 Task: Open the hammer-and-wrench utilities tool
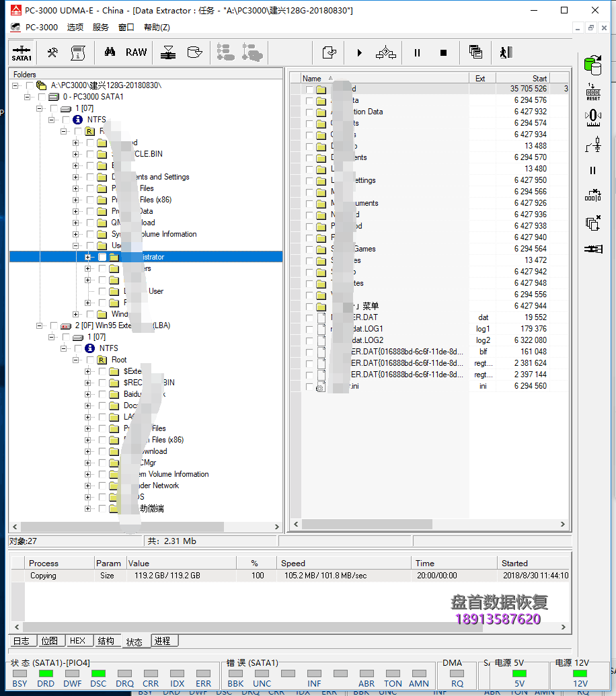coord(52,52)
